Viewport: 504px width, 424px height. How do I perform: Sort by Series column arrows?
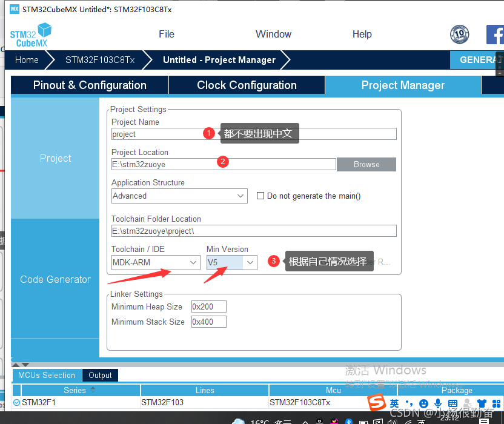tap(93, 389)
